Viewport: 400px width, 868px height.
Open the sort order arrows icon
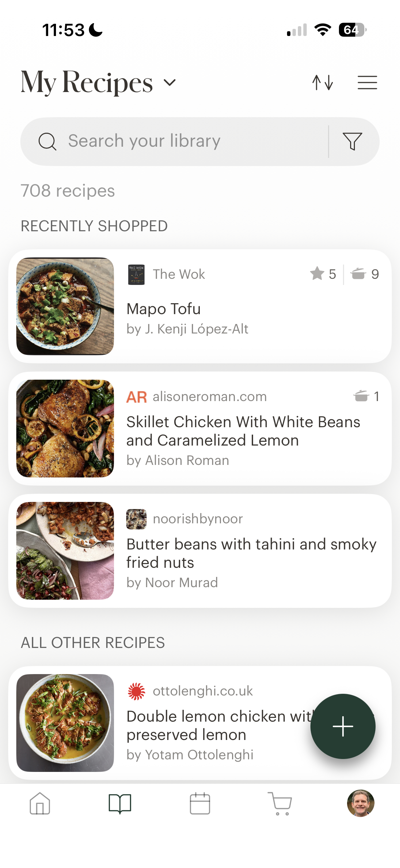pos(322,83)
